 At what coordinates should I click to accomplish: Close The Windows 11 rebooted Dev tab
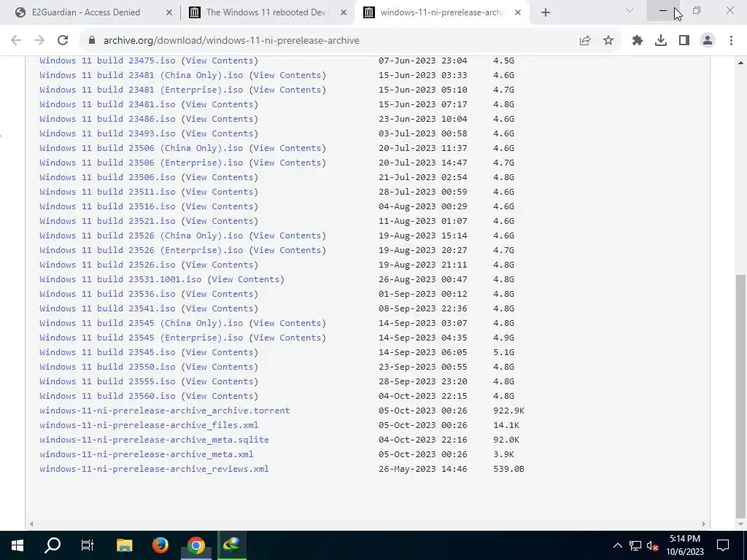[344, 12]
